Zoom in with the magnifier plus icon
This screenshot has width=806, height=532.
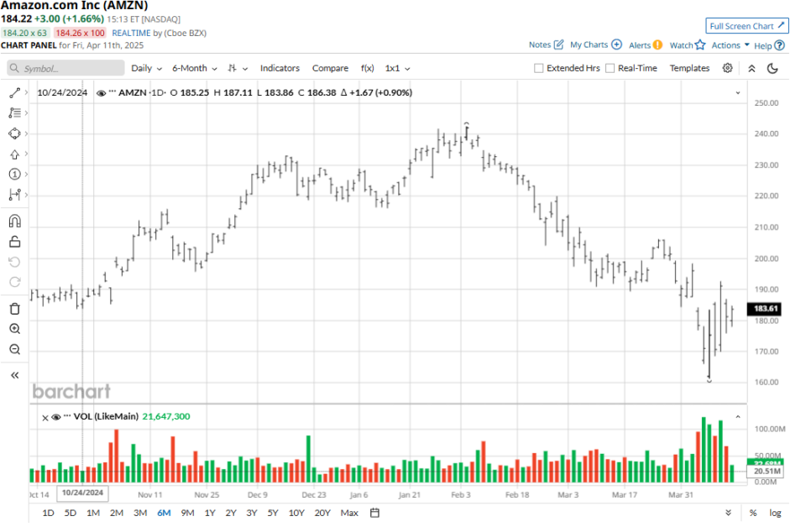14,329
